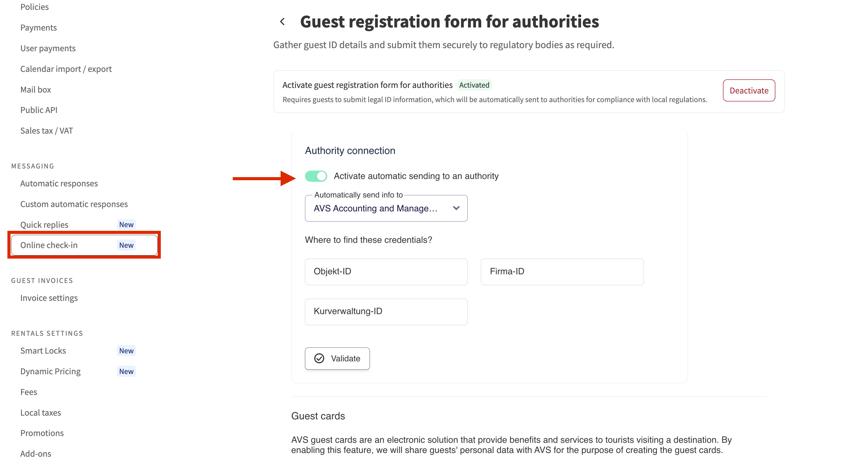Open Invoice settings
Image resolution: width=868 pixels, height=461 pixels.
click(x=49, y=298)
